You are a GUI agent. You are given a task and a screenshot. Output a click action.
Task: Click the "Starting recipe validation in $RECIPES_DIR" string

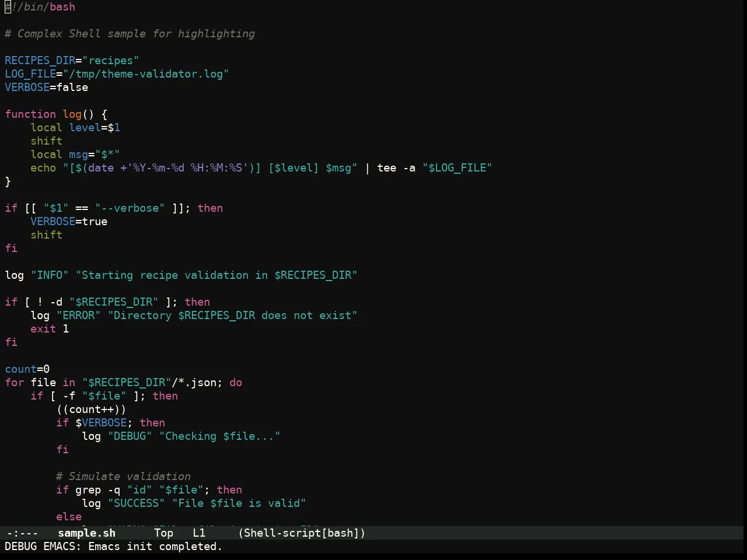click(x=217, y=275)
